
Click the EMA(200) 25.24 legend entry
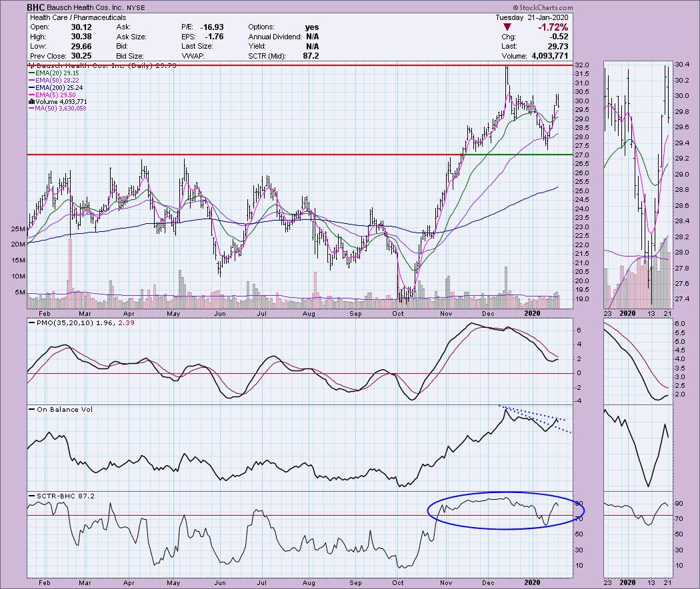pos(55,88)
